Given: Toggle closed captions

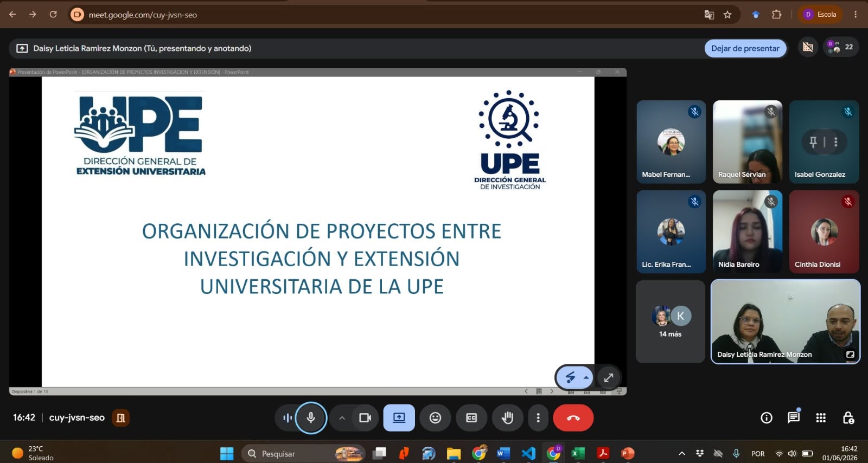Looking at the screenshot, I should pos(471,418).
